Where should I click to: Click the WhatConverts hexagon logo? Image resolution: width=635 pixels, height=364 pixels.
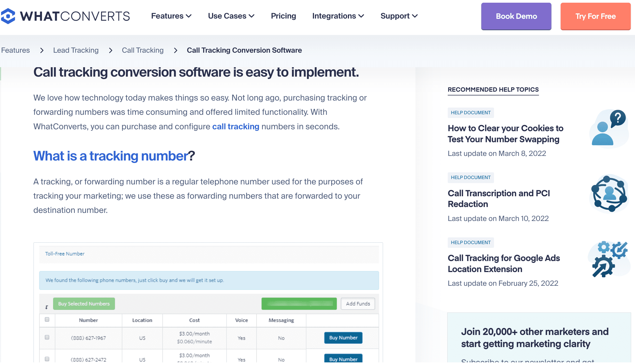(8, 16)
